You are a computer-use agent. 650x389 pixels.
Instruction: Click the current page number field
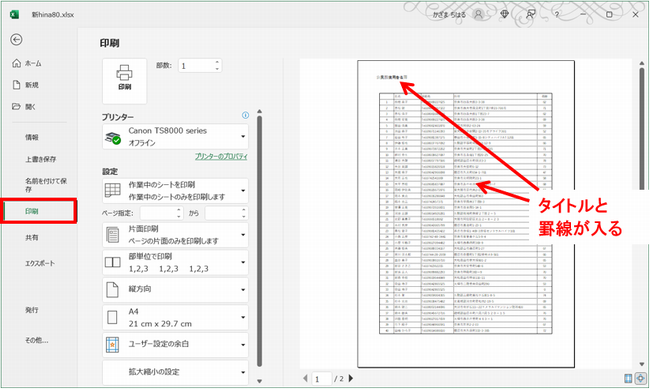(x=321, y=379)
